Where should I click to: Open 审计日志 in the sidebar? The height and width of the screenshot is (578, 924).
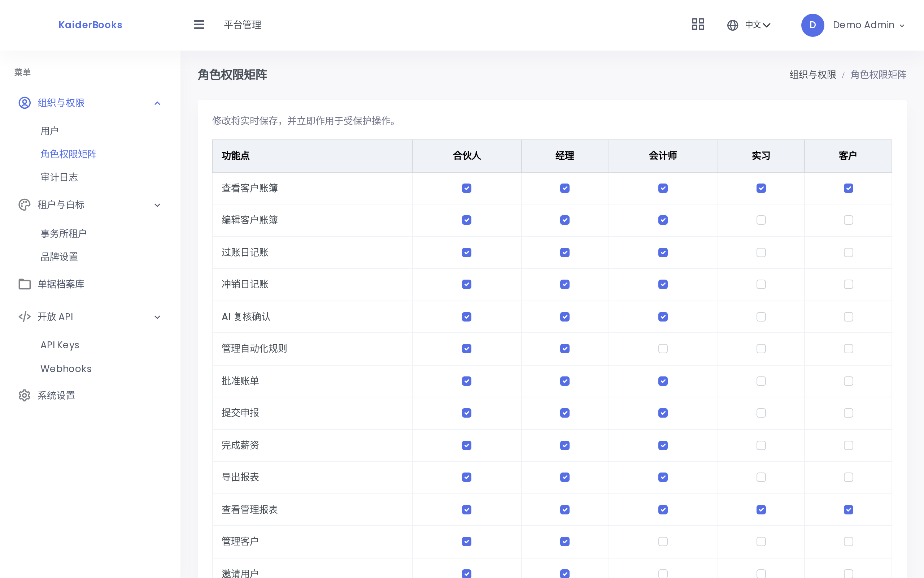(x=59, y=177)
